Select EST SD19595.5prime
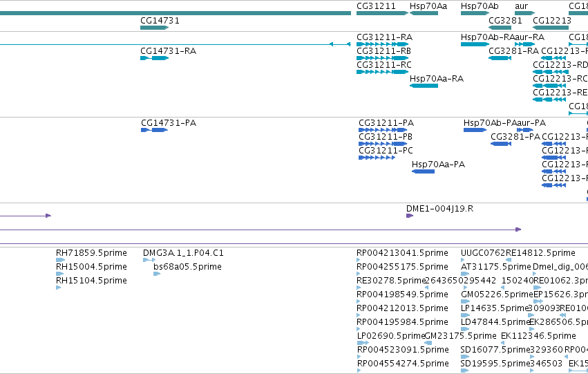 click(x=495, y=364)
